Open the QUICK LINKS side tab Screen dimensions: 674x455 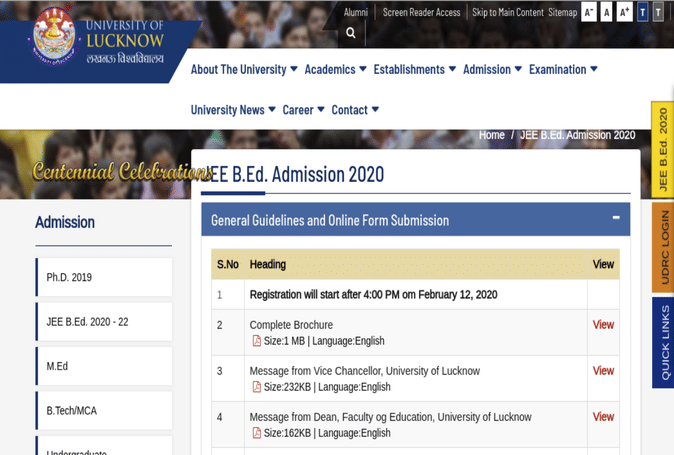664,341
